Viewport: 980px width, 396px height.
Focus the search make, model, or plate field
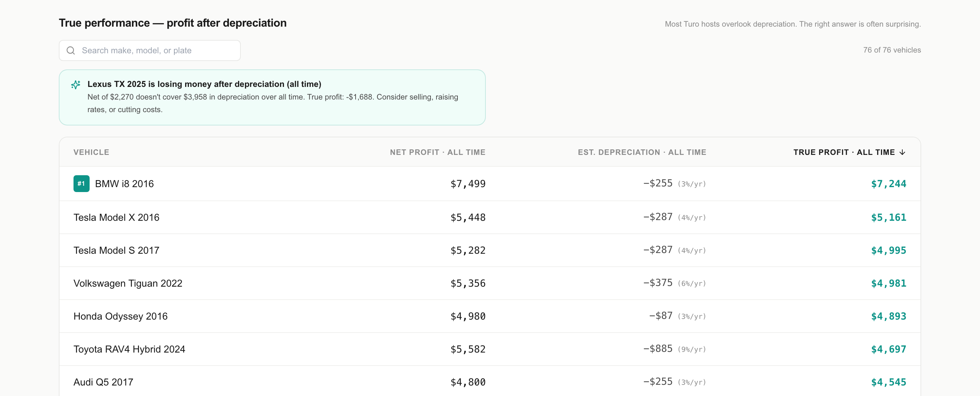[149, 51]
